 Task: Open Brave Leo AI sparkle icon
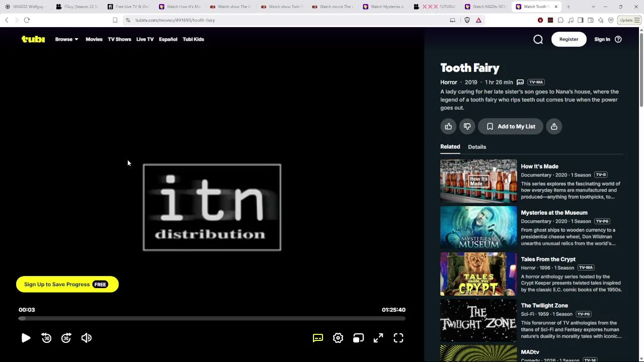coord(601,20)
